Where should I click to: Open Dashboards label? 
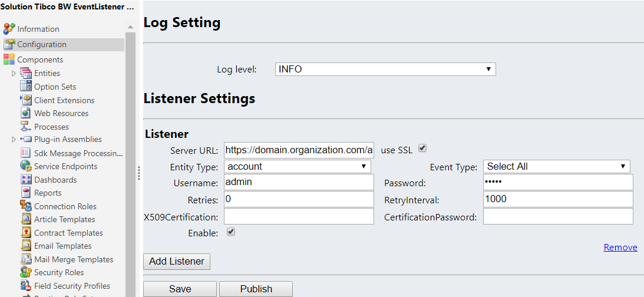55,180
